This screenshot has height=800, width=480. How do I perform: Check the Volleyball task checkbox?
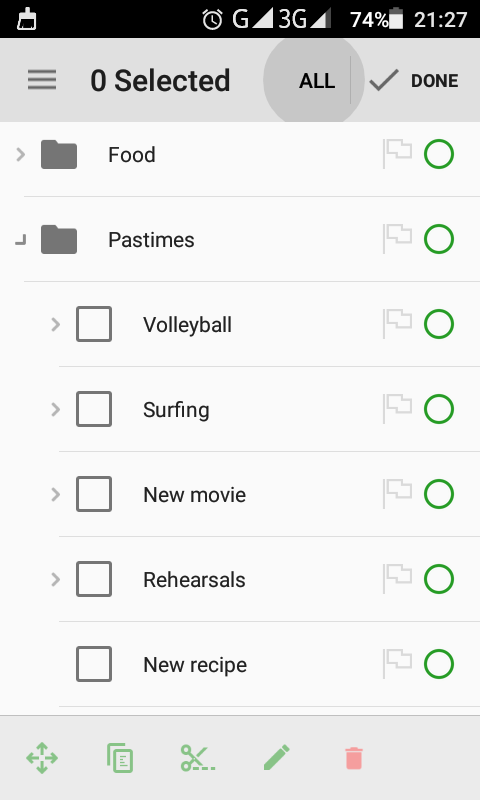pos(94,324)
